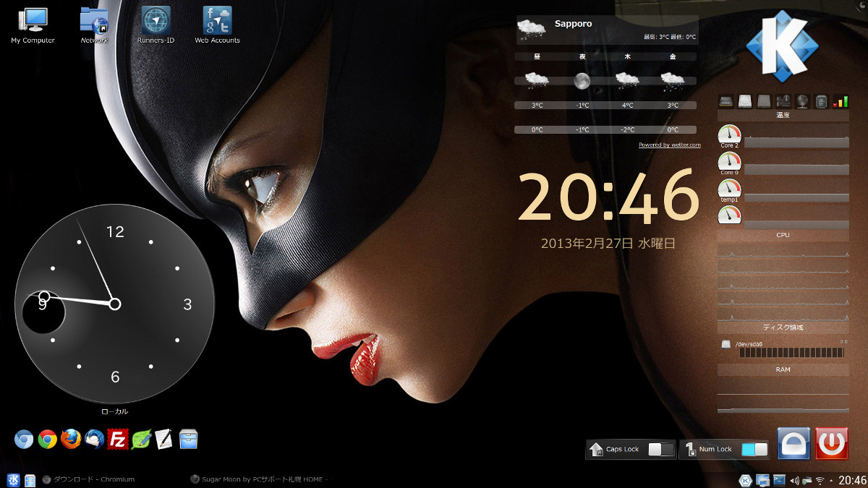
Task: Click the panel clock showing 20:46
Action: (x=852, y=481)
